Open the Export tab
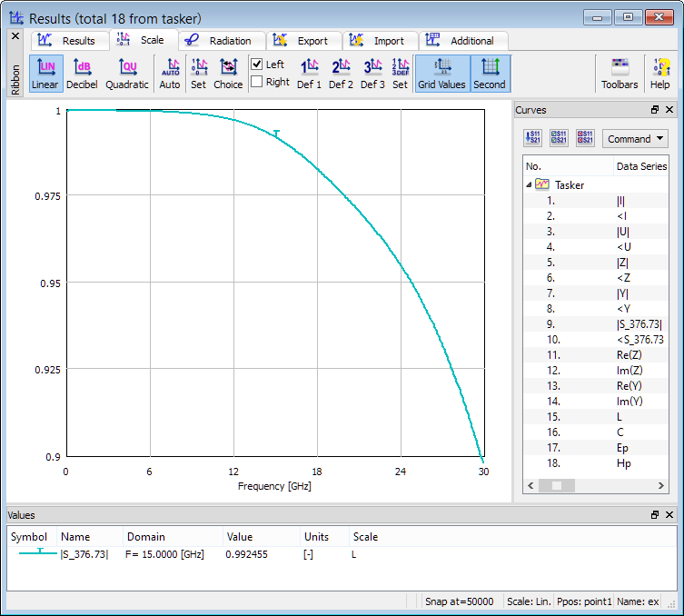 pos(303,41)
